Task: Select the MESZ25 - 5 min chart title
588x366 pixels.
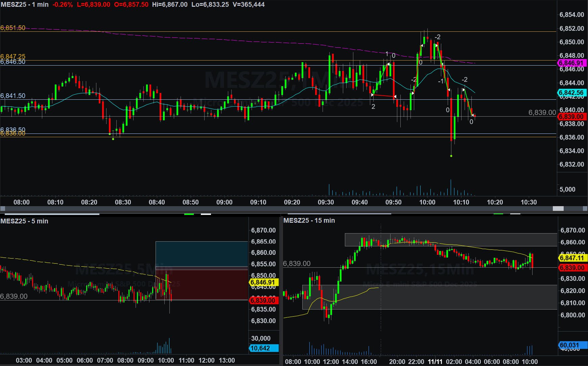Action: pos(24,221)
